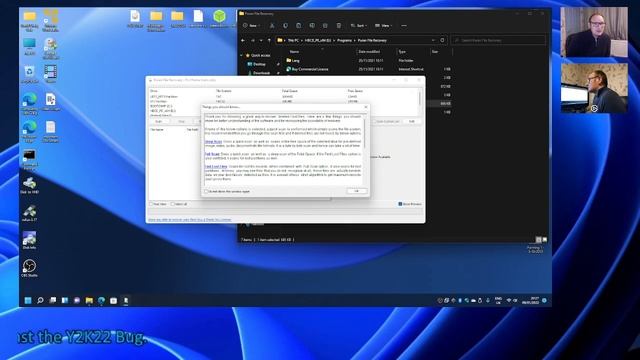The width and height of the screenshot is (640, 360).
Task: Open the View dropdown in File Explorer
Action: click(384, 25)
